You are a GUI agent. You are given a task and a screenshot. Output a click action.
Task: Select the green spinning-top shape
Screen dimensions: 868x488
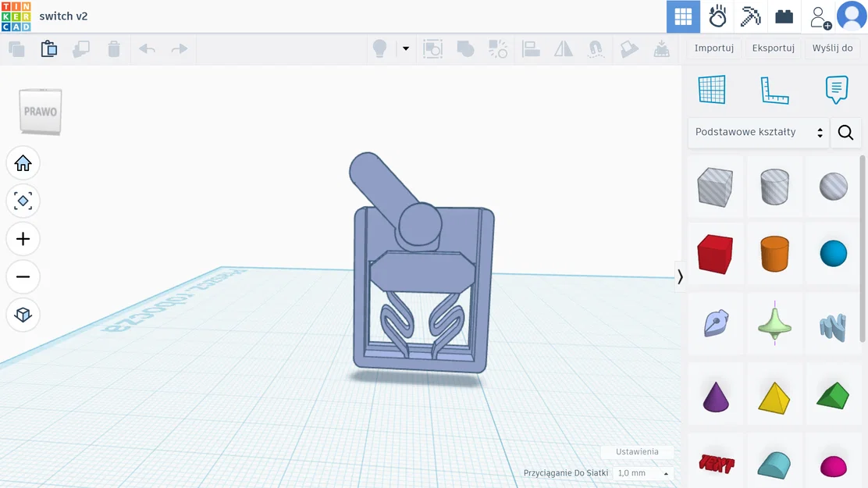[x=774, y=324]
